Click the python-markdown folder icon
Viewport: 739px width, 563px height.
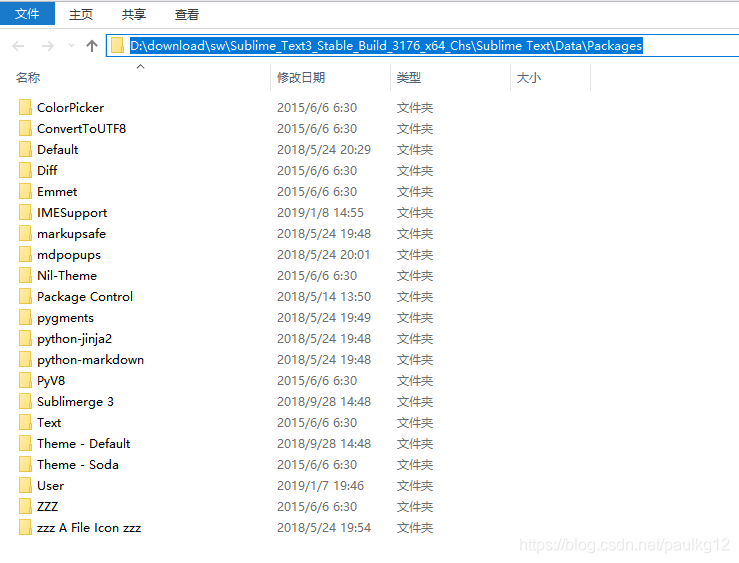[x=25, y=359]
